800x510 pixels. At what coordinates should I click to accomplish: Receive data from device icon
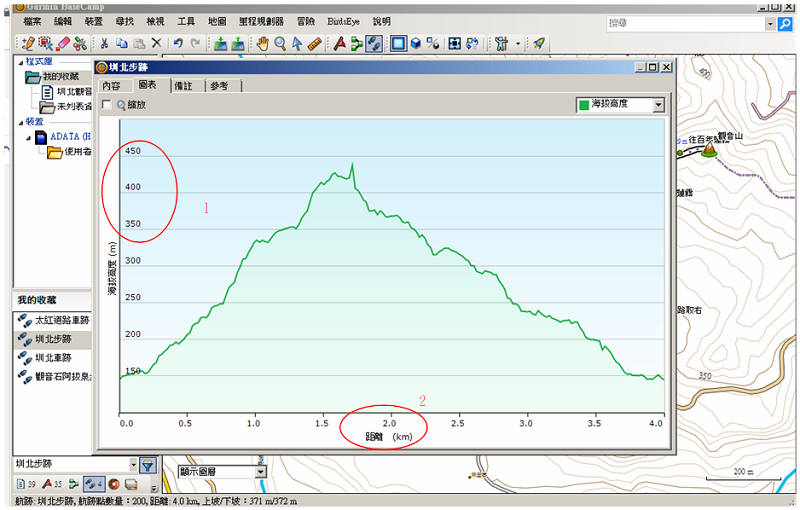[238, 44]
